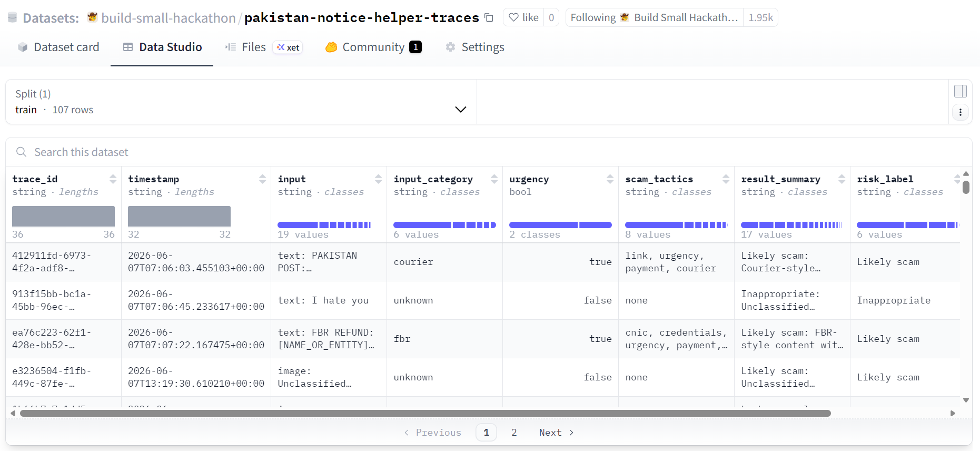Select the Data Studio tab
980x451 pixels.
162,47
